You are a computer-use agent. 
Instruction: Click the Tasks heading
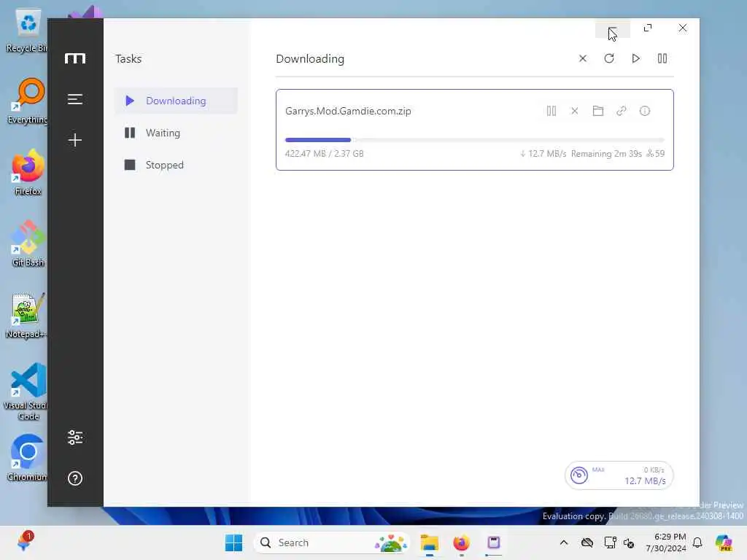click(x=128, y=58)
